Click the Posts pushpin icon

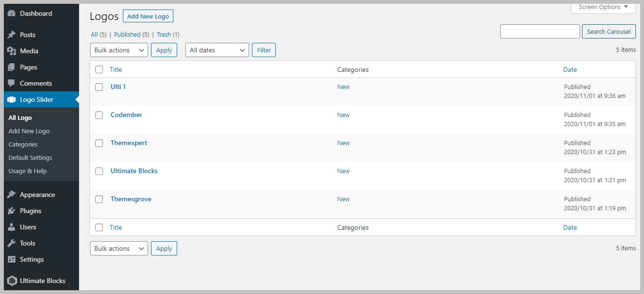pos(12,35)
